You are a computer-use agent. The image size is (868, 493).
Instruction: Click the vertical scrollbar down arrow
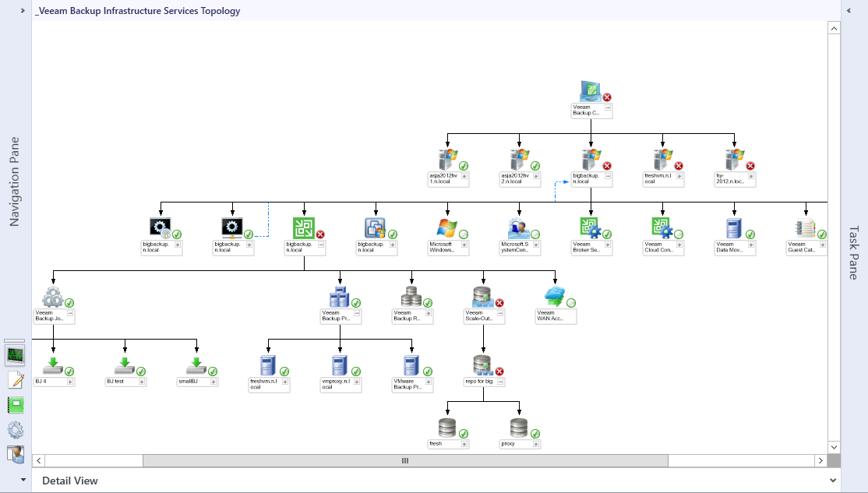click(834, 447)
